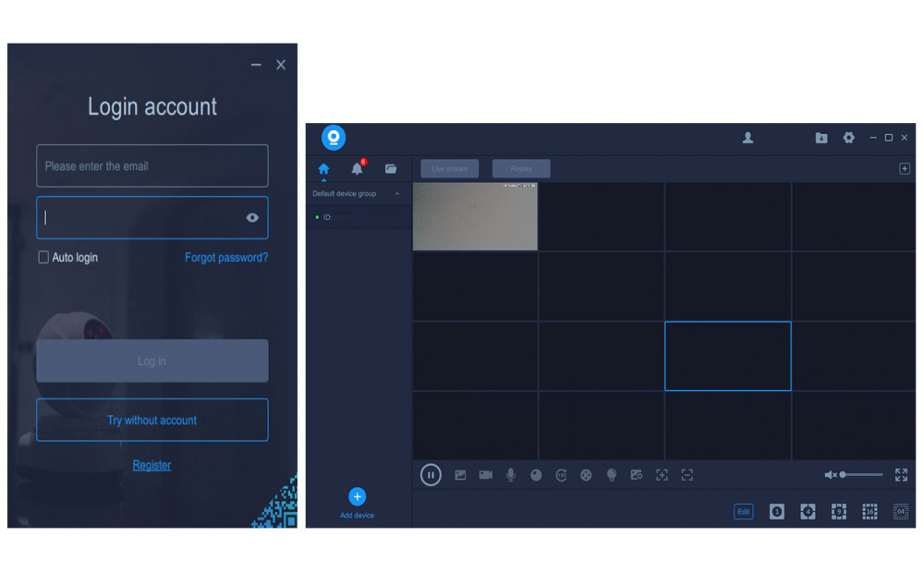Enable the Auto login checkbox
This screenshot has width=924, height=586.
[x=43, y=258]
